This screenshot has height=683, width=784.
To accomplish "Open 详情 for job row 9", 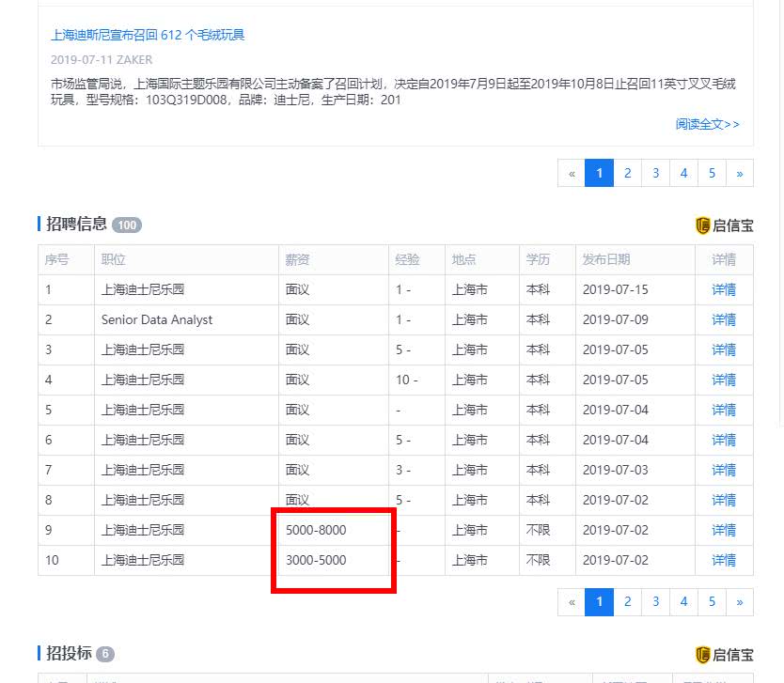I will tap(724, 530).
